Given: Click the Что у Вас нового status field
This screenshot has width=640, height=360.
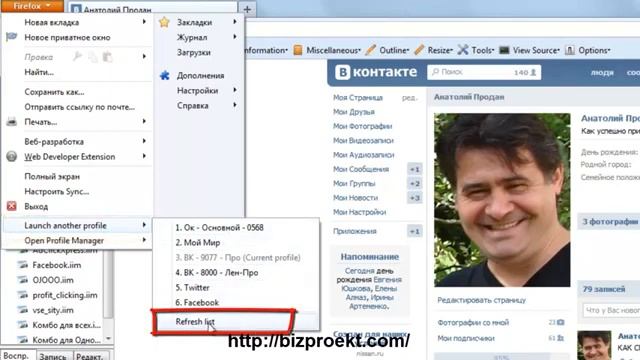Looking at the screenshot, I should (x=611, y=311).
